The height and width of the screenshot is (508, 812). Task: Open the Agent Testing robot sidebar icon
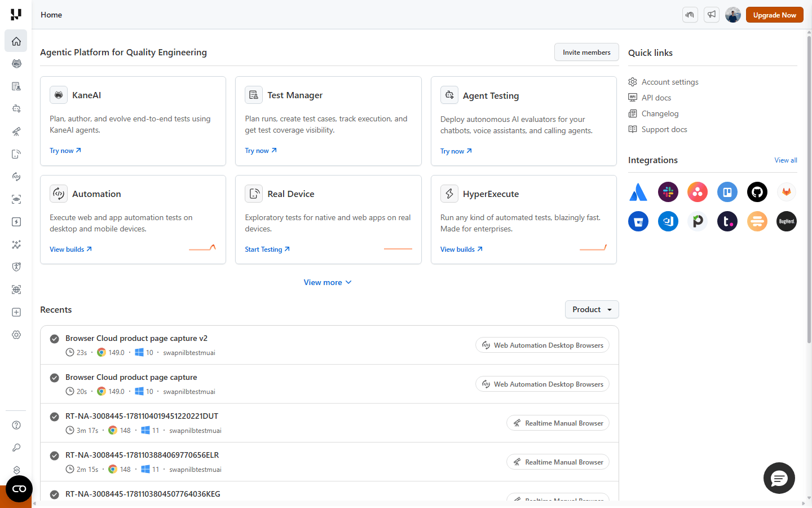(16, 109)
